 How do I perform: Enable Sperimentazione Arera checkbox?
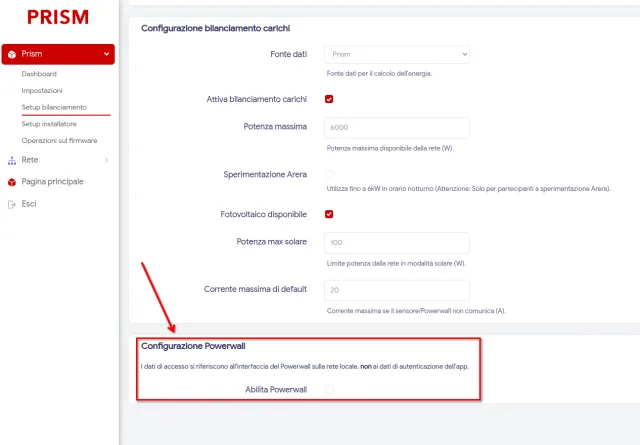329,174
